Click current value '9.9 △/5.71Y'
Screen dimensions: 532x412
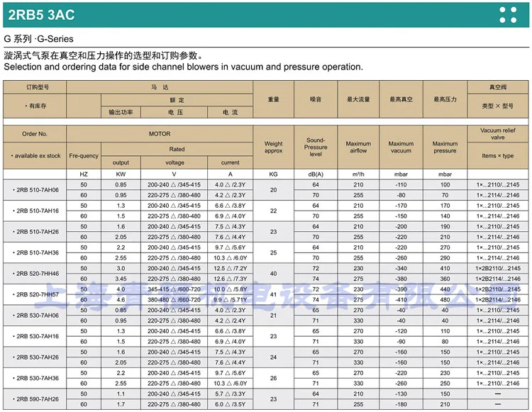pos(230,300)
